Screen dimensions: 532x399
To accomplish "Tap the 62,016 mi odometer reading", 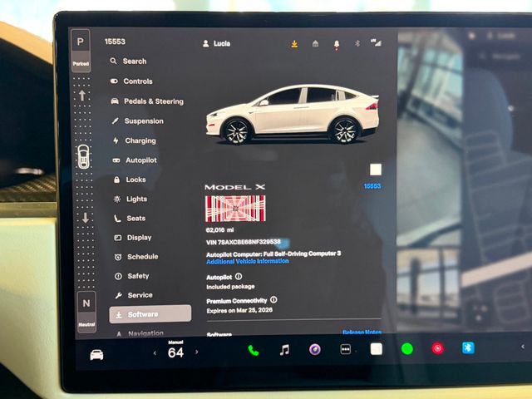I will click(219, 229).
